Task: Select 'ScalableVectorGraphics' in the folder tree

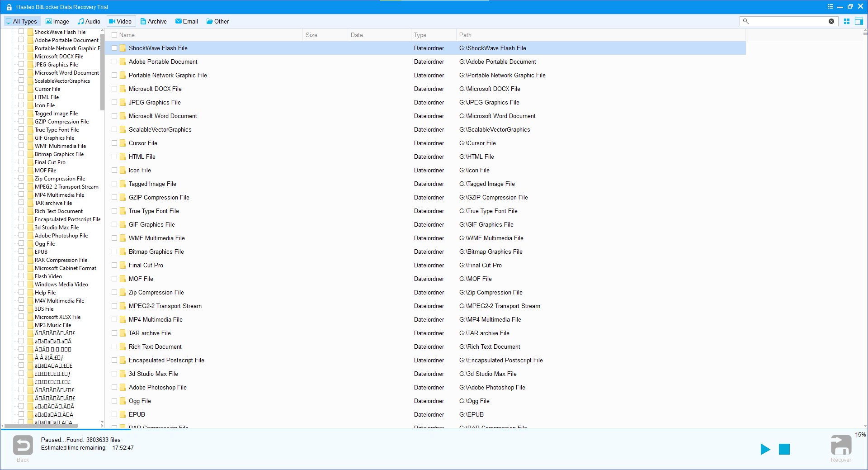Action: [62, 81]
